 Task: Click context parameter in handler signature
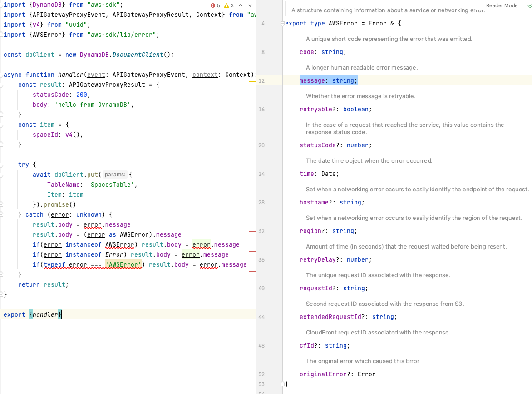pos(205,75)
